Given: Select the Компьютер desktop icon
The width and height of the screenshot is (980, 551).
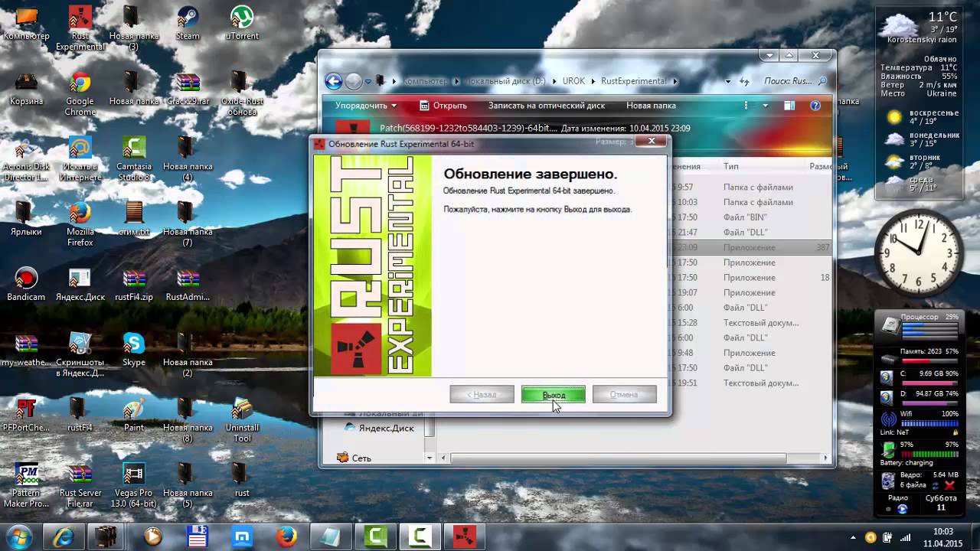Looking at the screenshot, I should pyautogui.click(x=26, y=23).
